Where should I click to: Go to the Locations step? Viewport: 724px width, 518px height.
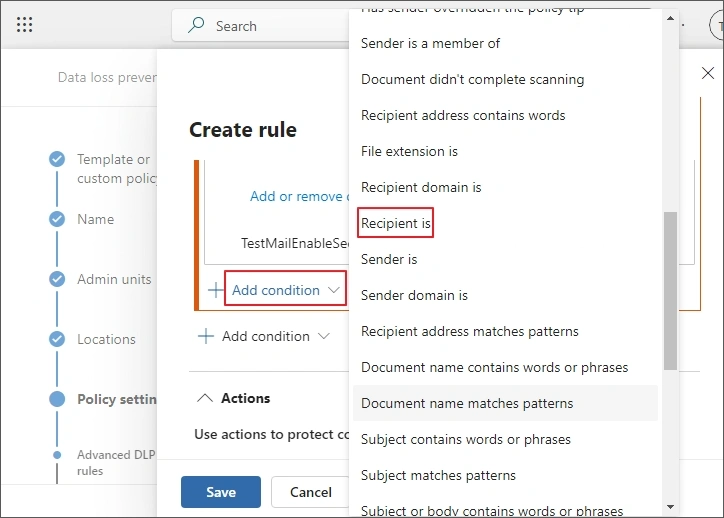106,339
